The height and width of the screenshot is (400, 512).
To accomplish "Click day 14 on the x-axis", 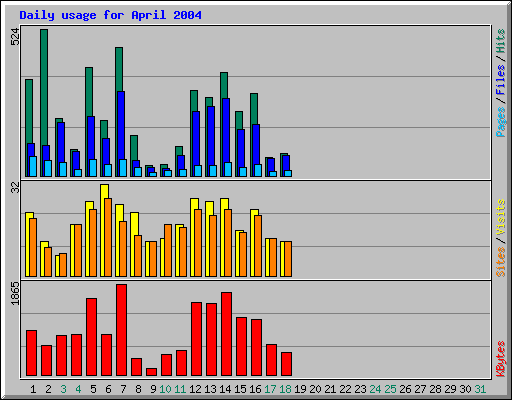I will [x=225, y=389].
